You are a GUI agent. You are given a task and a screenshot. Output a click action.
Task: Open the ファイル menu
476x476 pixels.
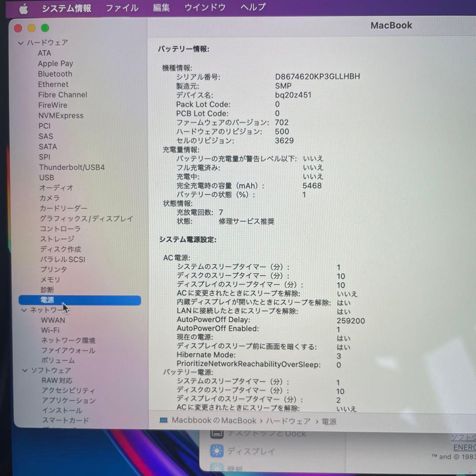(122, 7)
